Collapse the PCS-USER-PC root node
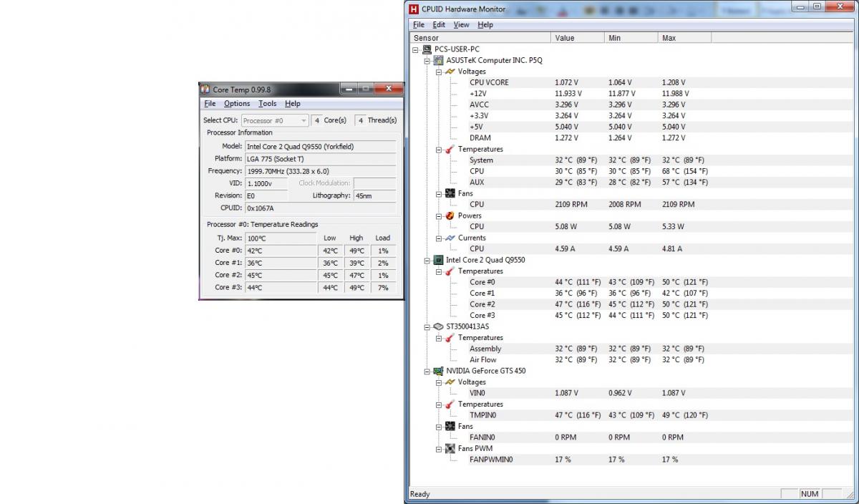 coord(416,49)
